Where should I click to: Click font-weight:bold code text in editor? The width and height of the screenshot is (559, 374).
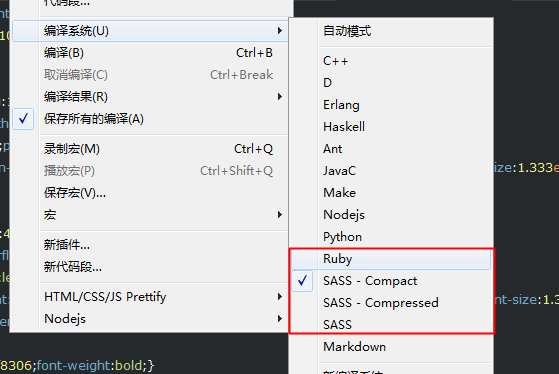[89, 365]
